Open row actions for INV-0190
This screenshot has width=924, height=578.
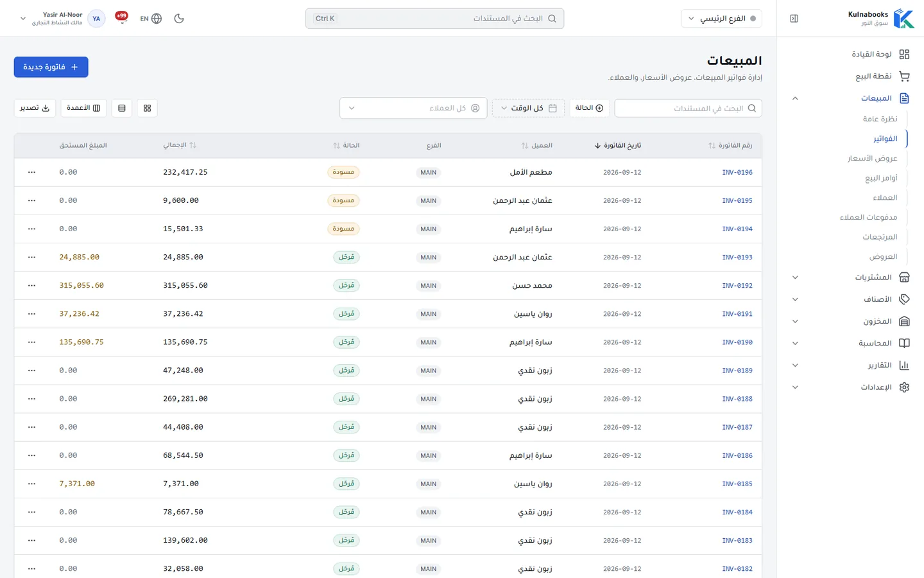point(32,342)
